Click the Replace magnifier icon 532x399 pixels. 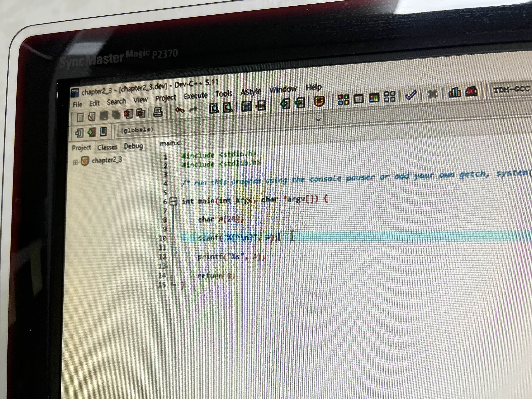point(228,108)
